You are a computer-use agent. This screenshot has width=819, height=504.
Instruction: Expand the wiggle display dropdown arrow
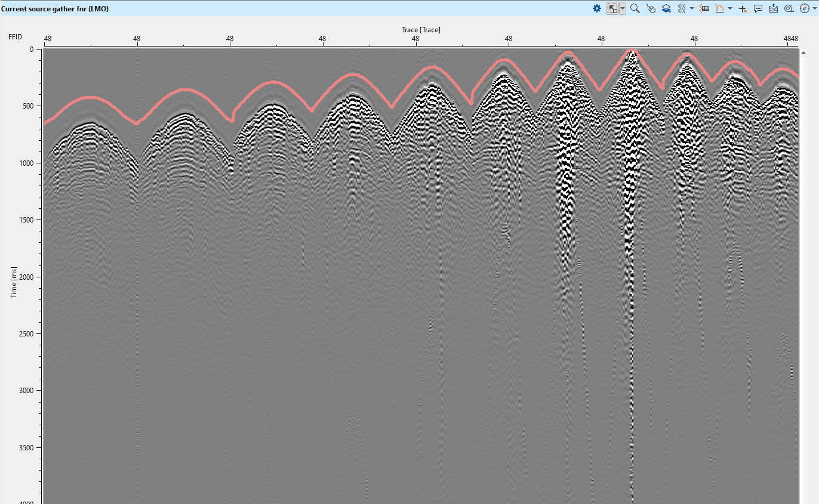click(691, 8)
